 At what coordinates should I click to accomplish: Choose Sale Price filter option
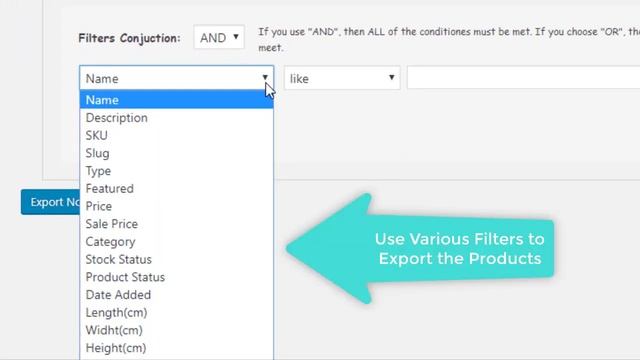tap(176, 224)
